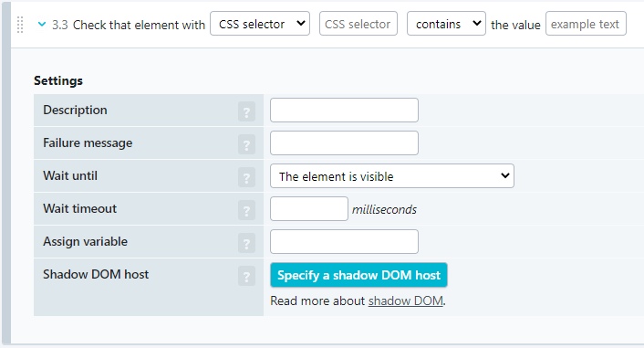Click the Assign variable text field
This screenshot has height=348, width=644.
tap(344, 241)
